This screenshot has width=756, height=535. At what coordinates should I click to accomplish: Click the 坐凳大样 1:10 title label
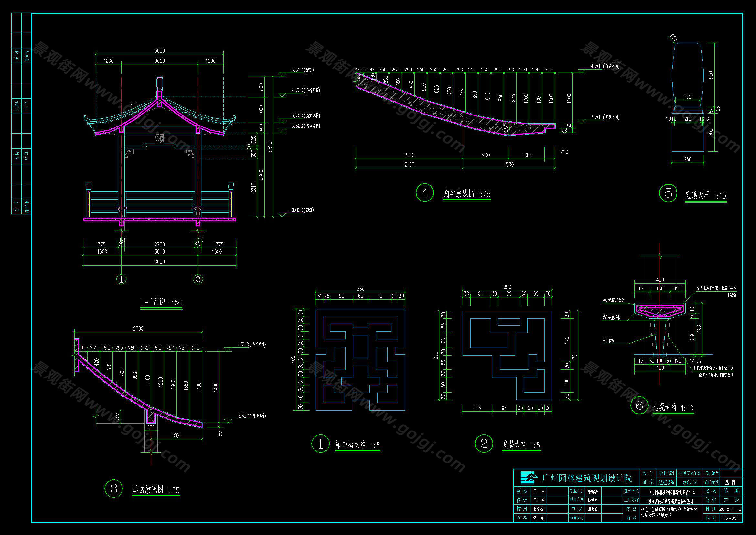(673, 408)
